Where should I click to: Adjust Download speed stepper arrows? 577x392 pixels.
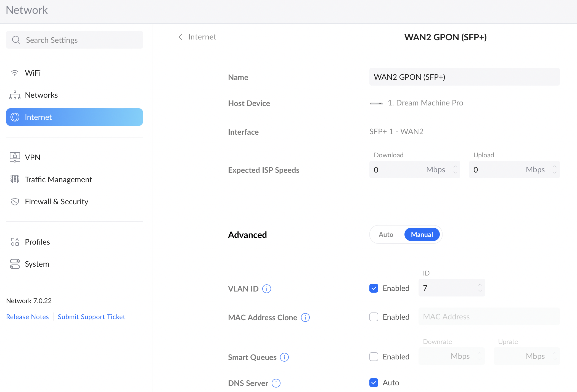pos(455,169)
